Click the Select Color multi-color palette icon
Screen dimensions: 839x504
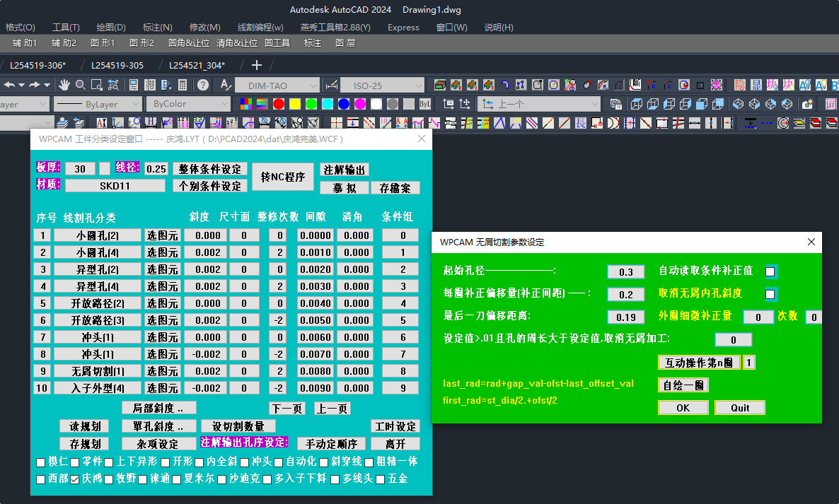[246, 104]
